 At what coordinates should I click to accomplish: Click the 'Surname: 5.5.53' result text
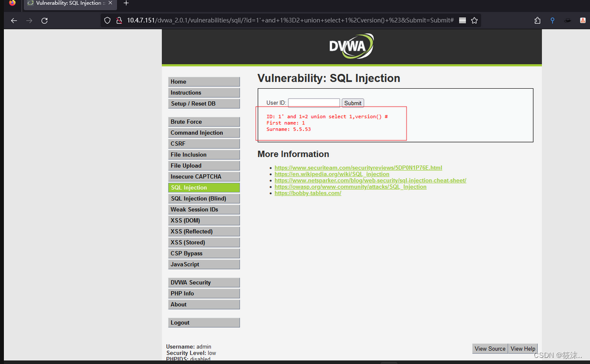click(288, 129)
